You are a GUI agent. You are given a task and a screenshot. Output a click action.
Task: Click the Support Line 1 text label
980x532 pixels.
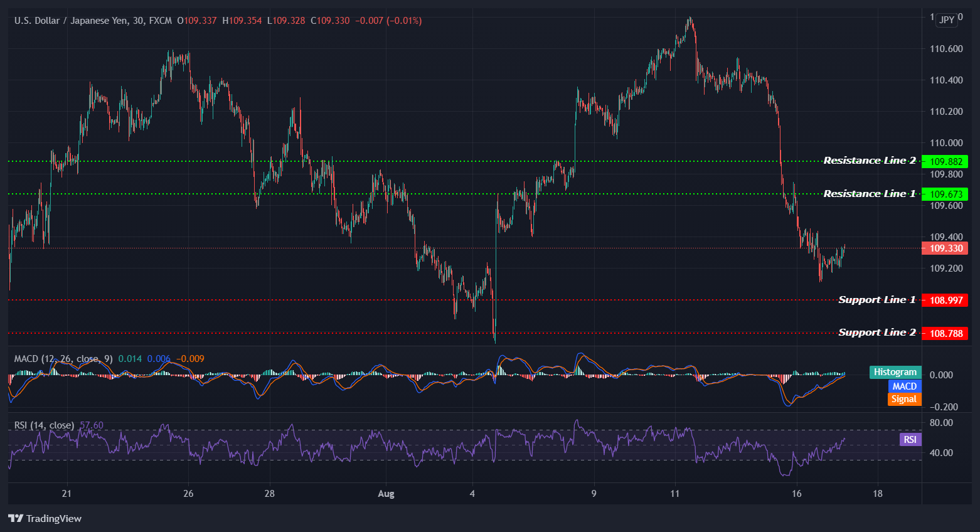pyautogui.click(x=876, y=300)
